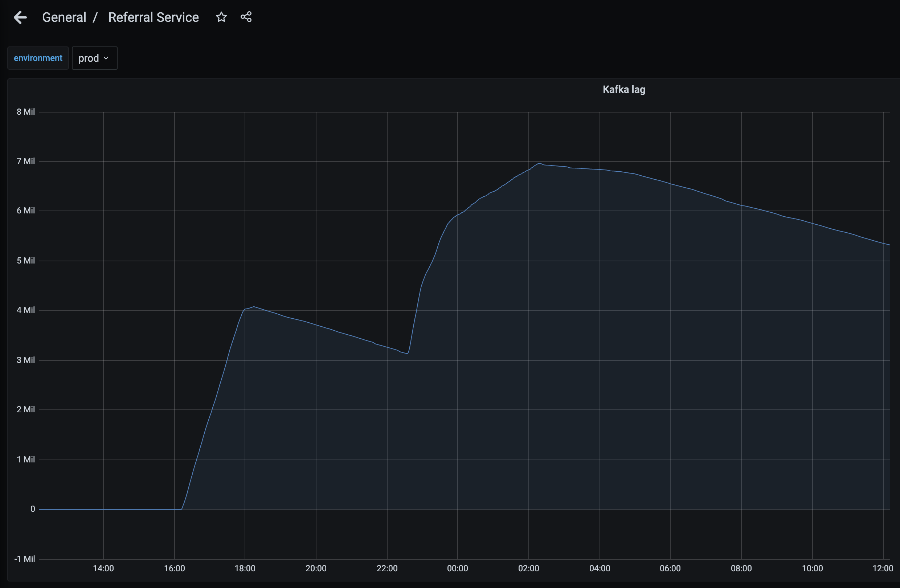Open the prod environment dropdown
The image size is (900, 588).
[94, 58]
